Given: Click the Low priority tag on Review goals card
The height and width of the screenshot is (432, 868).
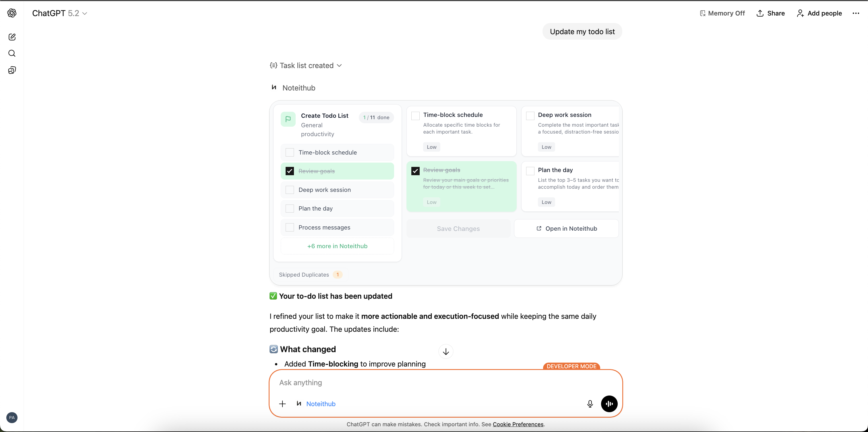Looking at the screenshot, I should [432, 202].
